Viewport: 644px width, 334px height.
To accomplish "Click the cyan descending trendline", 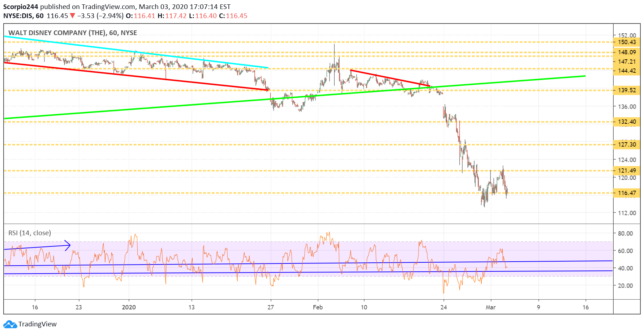I will tap(136, 52).
